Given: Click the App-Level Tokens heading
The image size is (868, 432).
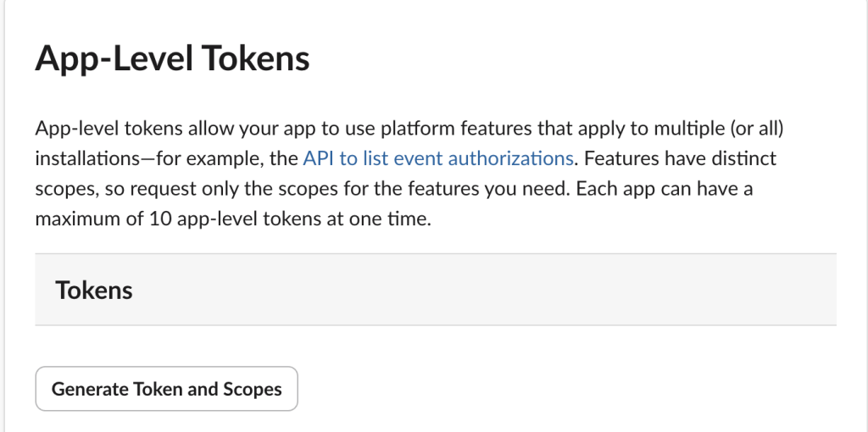Looking at the screenshot, I should pyautogui.click(x=172, y=60).
